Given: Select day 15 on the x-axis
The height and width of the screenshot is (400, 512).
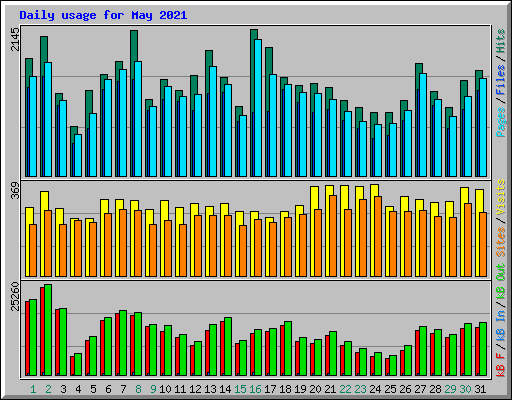Looking at the screenshot, I should pos(240,389).
